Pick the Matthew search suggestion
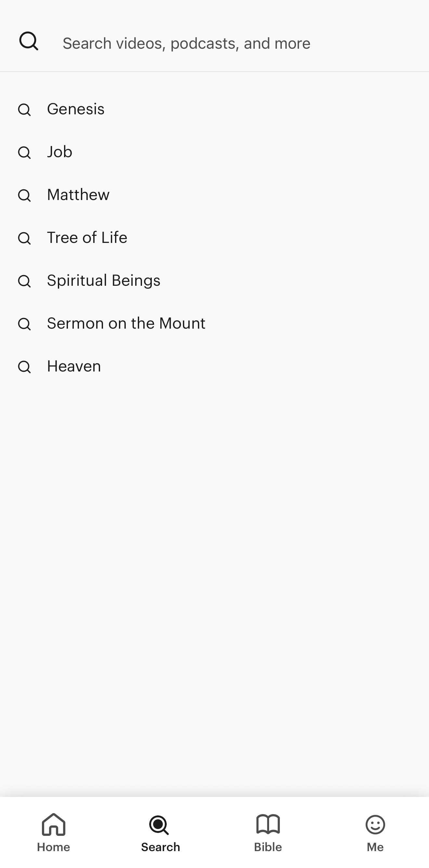 tap(78, 195)
